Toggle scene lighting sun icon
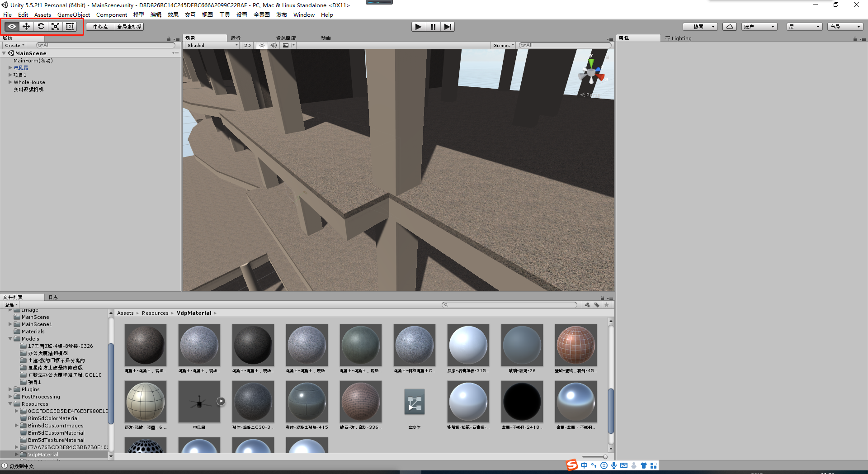Screen dimensions: 868x474 262,45
